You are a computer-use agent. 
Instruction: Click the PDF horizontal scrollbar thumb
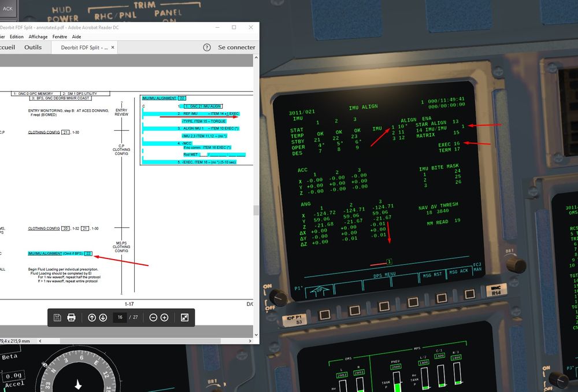tap(140, 341)
